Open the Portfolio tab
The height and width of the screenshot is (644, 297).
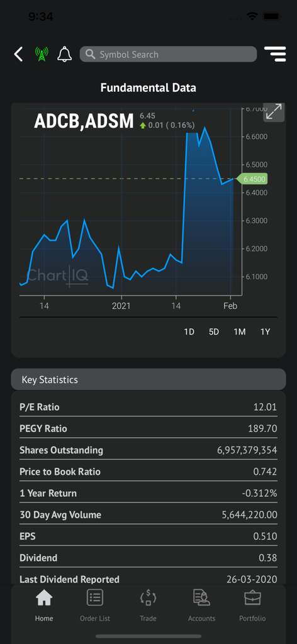coord(252,606)
